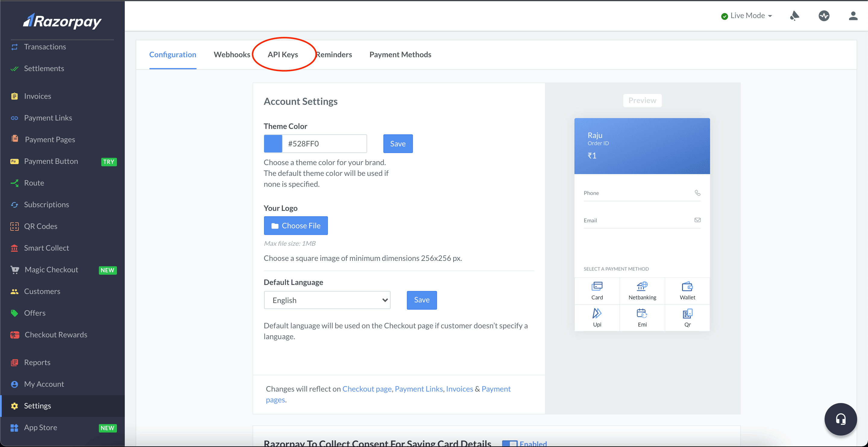Viewport: 868px width, 447px height.
Task: Switch to the Configuration tab
Action: (x=172, y=55)
